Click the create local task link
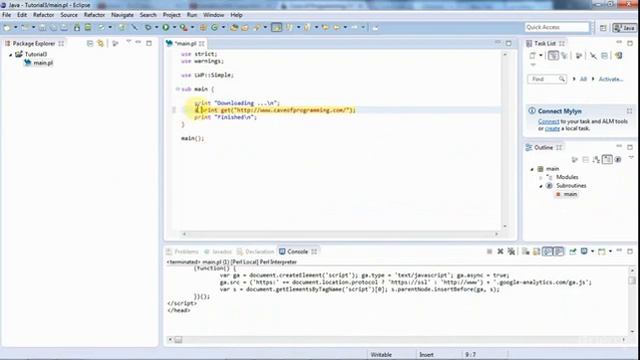The width and height of the screenshot is (640, 360). (x=552, y=129)
